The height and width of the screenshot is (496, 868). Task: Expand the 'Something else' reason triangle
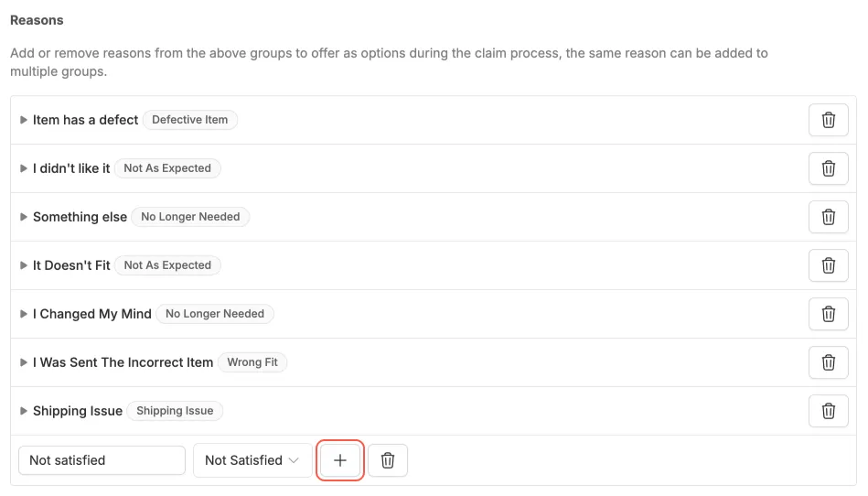click(x=24, y=217)
